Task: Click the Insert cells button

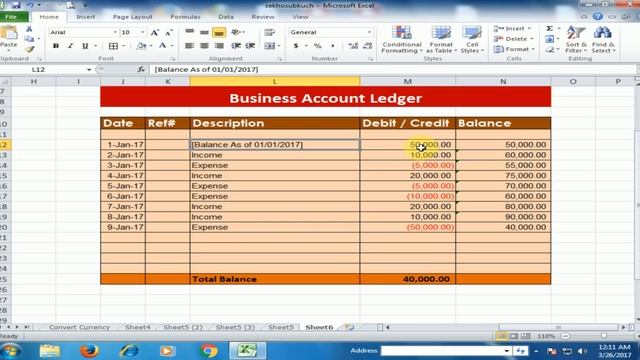Action: [x=512, y=29]
